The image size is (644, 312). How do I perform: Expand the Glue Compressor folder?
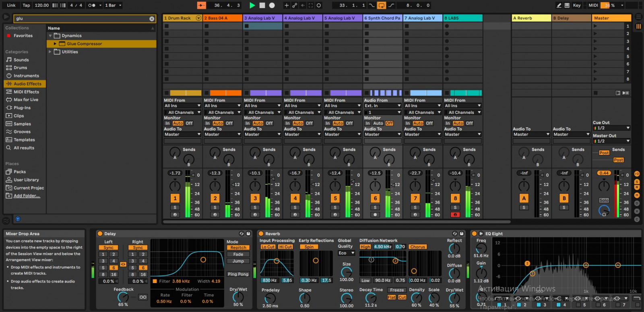[55, 44]
